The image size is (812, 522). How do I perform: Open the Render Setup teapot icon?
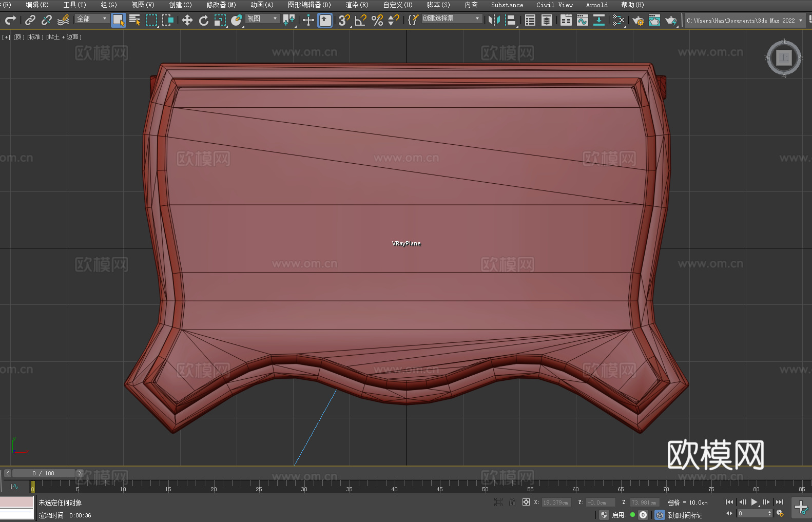(637, 21)
